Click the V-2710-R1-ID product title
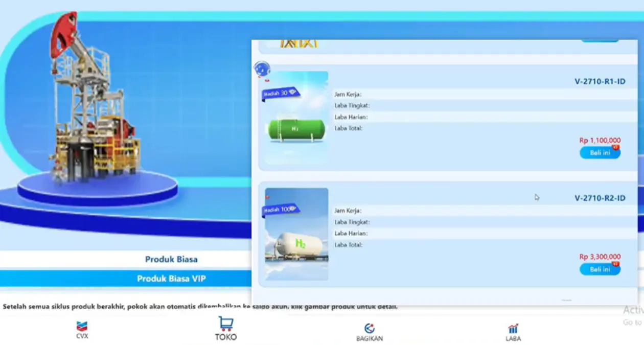This screenshot has height=345, width=644. (x=600, y=81)
